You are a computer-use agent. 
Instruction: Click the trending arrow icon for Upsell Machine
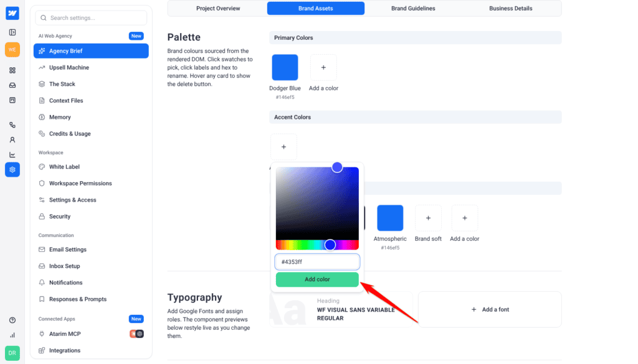42,67
